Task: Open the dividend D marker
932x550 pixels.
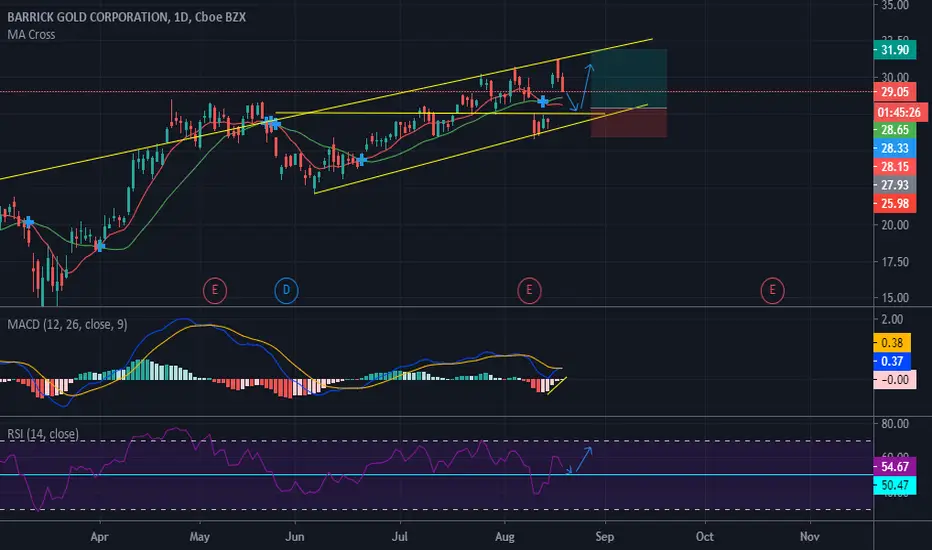Action: click(x=286, y=291)
